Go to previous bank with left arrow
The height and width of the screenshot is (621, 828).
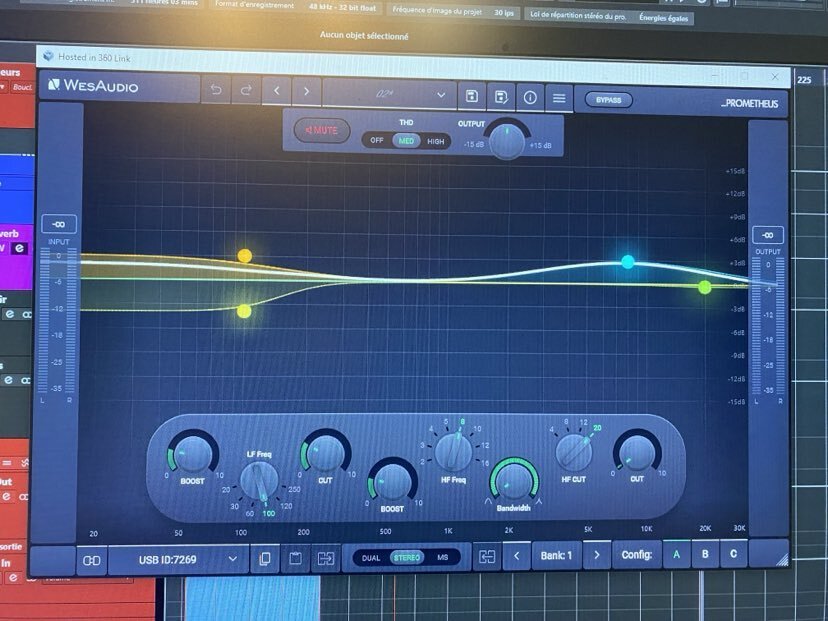[x=516, y=556]
